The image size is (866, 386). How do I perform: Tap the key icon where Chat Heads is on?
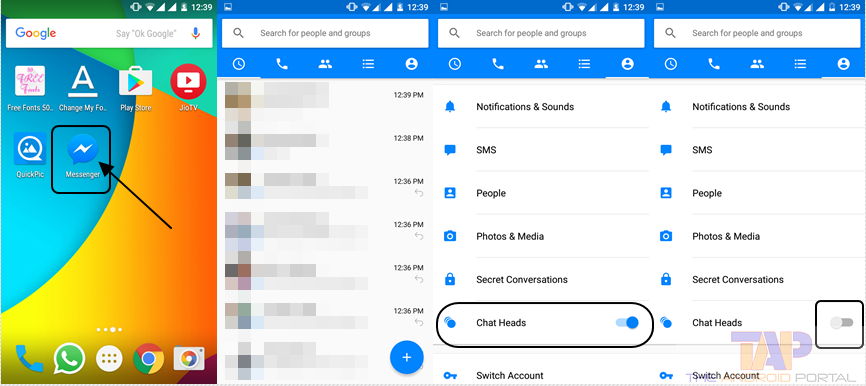click(450, 376)
